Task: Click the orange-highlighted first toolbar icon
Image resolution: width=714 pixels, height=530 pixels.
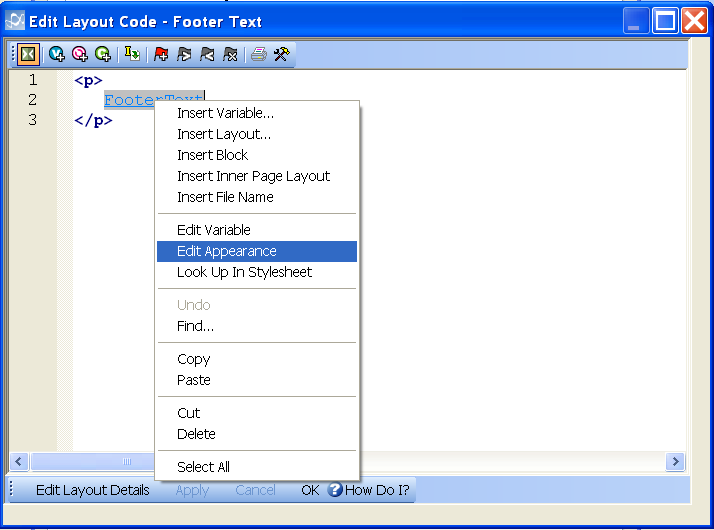Action: 28,55
